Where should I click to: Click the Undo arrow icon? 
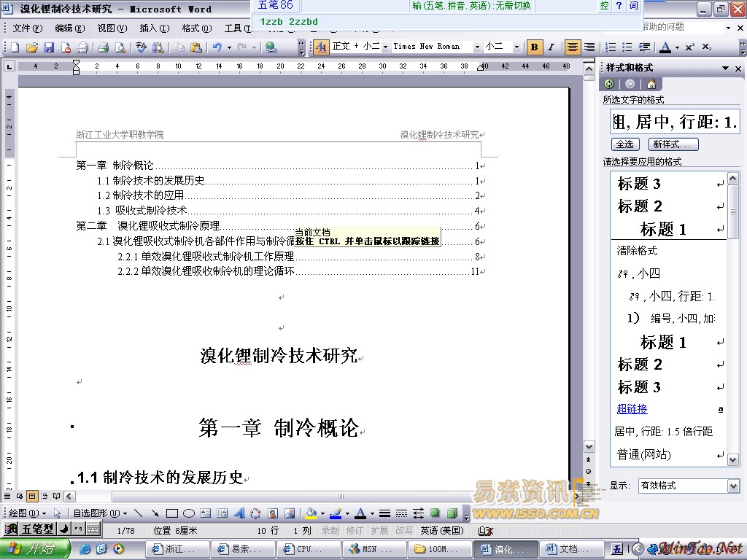(x=217, y=47)
